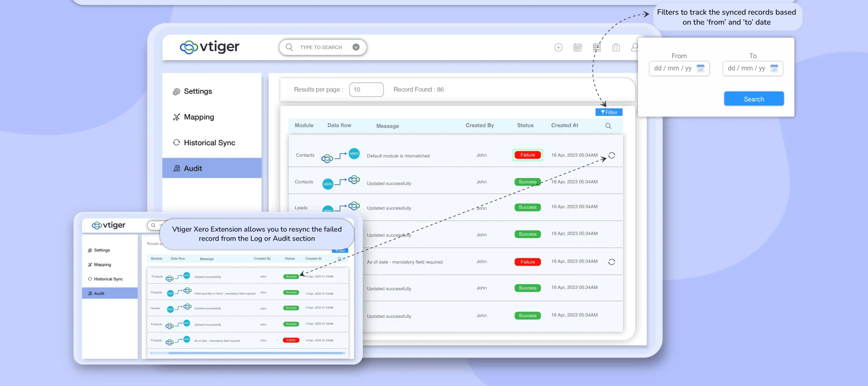Image resolution: width=868 pixels, height=386 pixels.
Task: Open Settings in the sidebar
Action: (198, 91)
